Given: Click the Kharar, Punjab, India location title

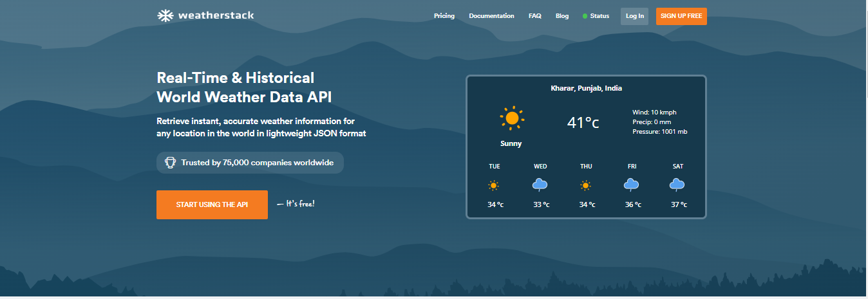Looking at the screenshot, I should [x=586, y=88].
